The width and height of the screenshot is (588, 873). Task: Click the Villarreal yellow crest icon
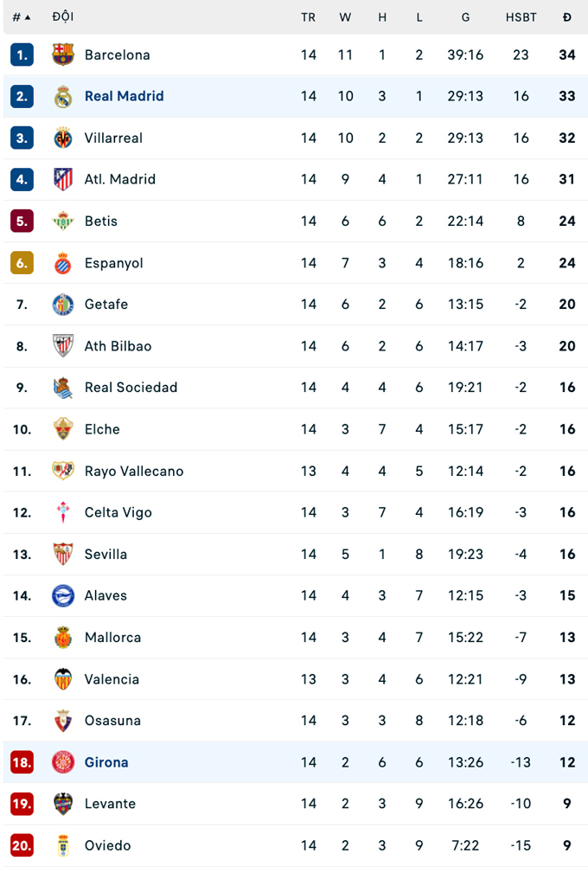[63, 138]
